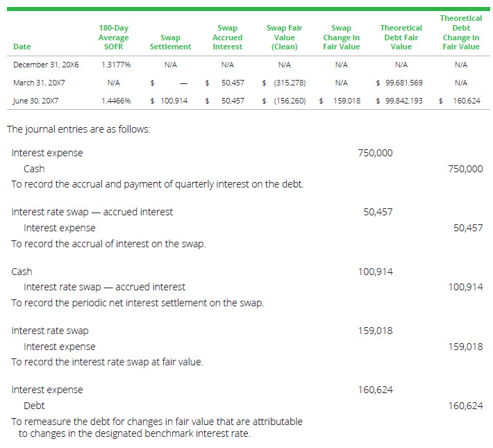Select the Swap Fair Value (Clean) header
Viewport: 493px width, 448px height.
tap(284, 38)
